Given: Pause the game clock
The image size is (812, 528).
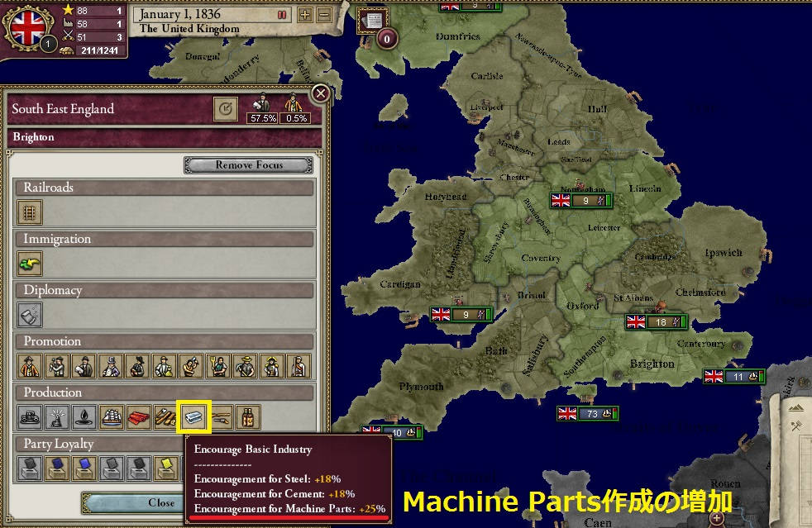Looking at the screenshot, I should (x=281, y=13).
